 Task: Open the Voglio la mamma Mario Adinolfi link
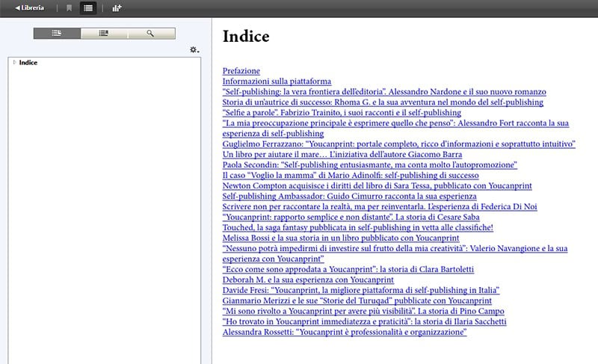(x=351, y=176)
